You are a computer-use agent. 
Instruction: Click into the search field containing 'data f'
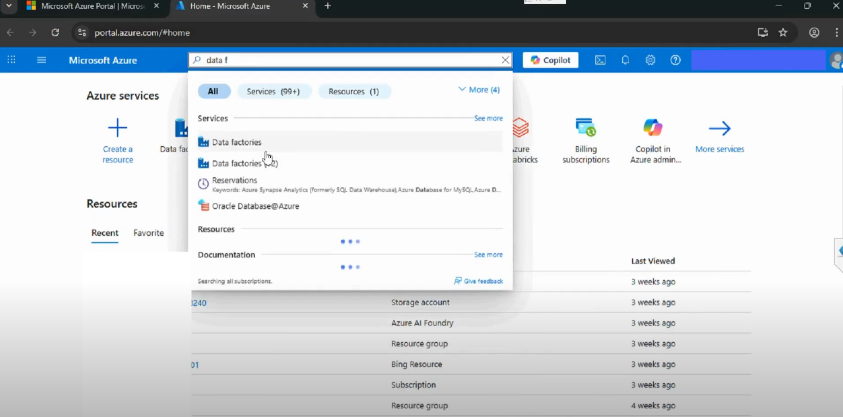(x=349, y=60)
